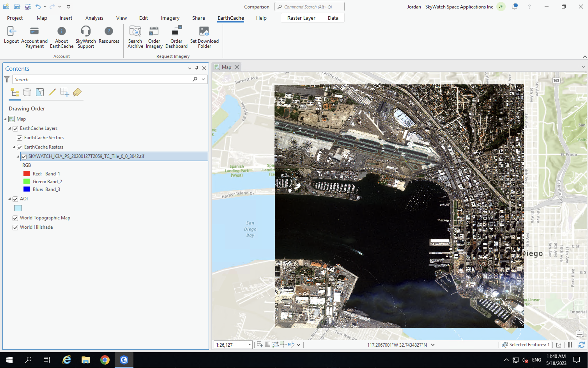Click the Raster Layer contextual tab
Viewport: 588px width, 368px height.
click(x=301, y=18)
